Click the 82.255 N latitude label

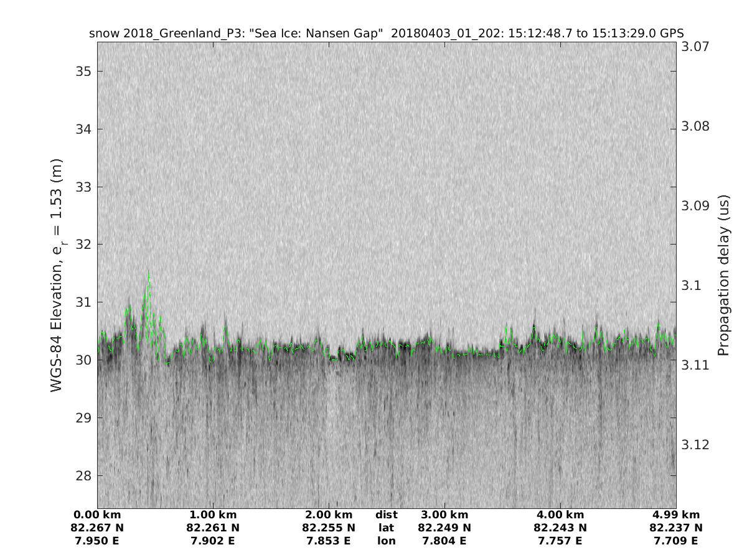pos(329,528)
